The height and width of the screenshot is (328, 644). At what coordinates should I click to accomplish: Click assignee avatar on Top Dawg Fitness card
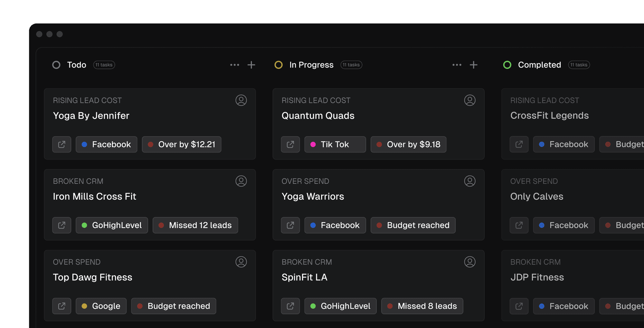(241, 262)
